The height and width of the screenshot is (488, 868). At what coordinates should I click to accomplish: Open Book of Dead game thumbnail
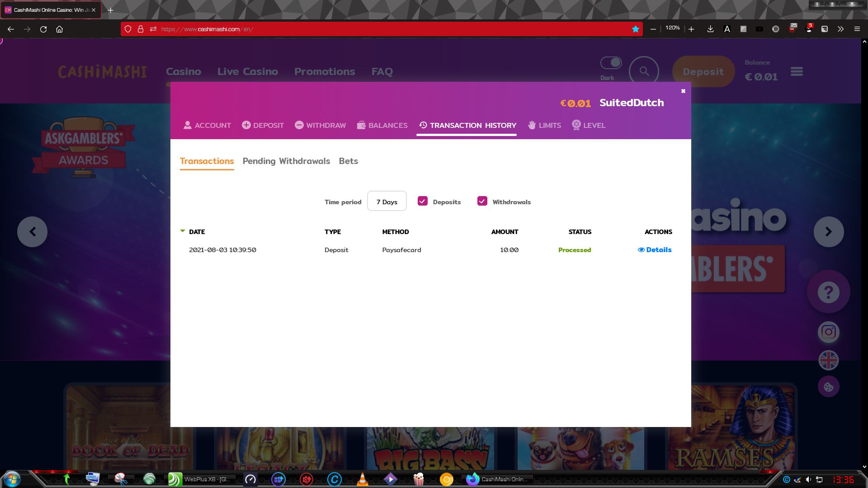pyautogui.click(x=129, y=427)
